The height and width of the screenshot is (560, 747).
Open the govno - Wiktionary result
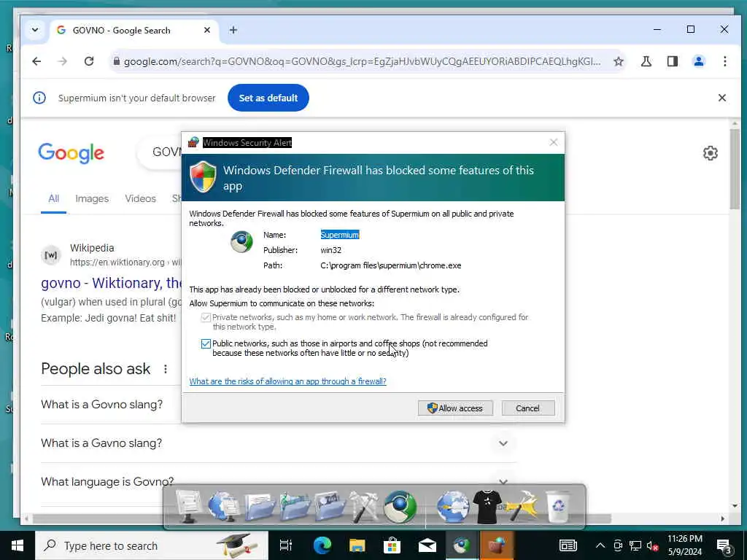point(111,283)
